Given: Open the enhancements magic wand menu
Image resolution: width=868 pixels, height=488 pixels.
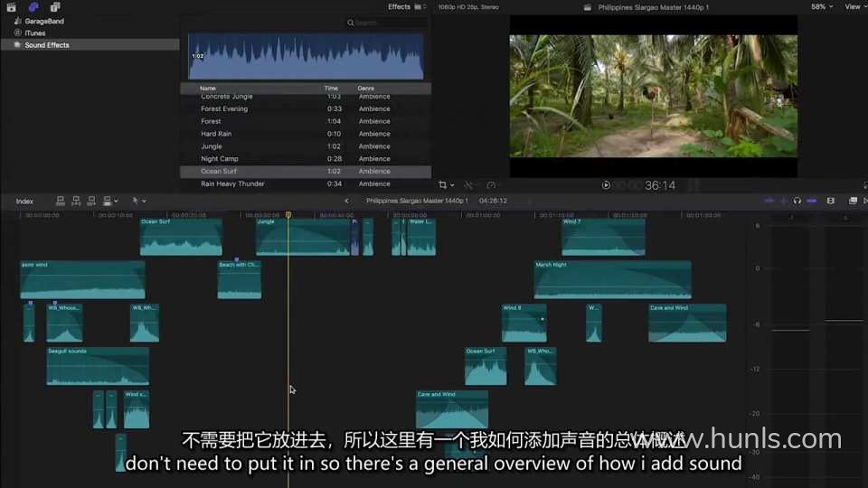Looking at the screenshot, I should click(469, 184).
